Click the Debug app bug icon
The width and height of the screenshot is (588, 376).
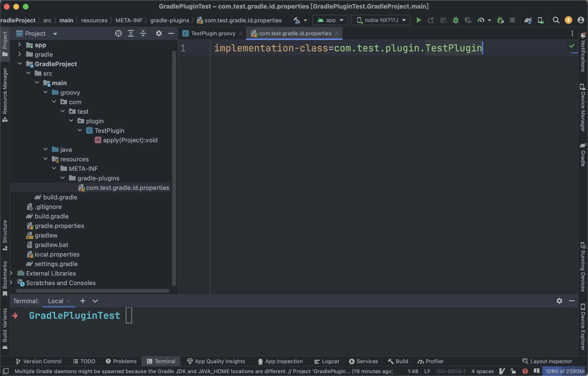[456, 20]
